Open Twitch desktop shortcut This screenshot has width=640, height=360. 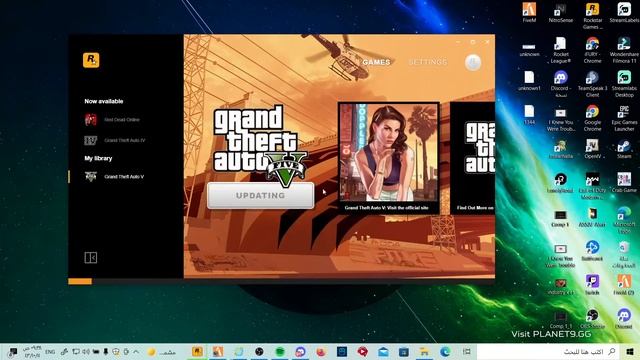point(592,285)
